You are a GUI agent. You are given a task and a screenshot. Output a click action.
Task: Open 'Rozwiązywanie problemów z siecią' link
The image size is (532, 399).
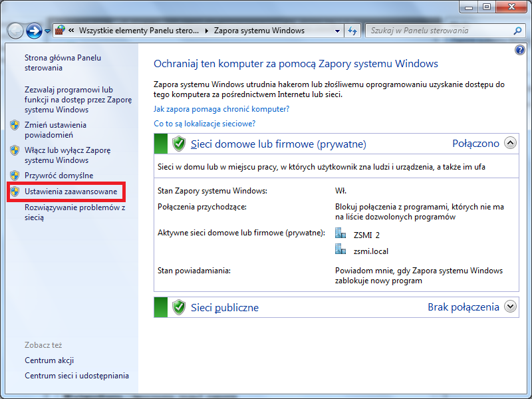(x=74, y=212)
